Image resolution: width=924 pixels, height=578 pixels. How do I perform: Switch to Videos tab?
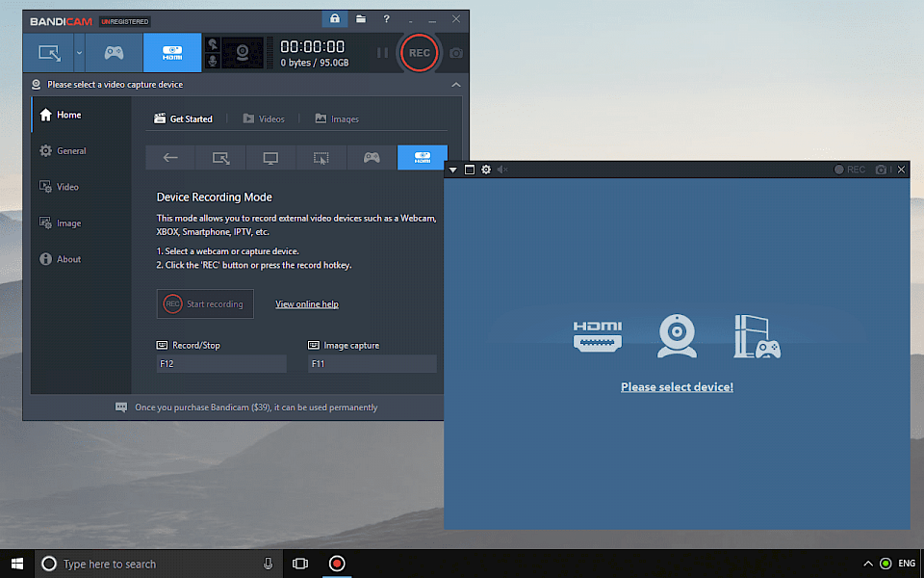click(264, 118)
